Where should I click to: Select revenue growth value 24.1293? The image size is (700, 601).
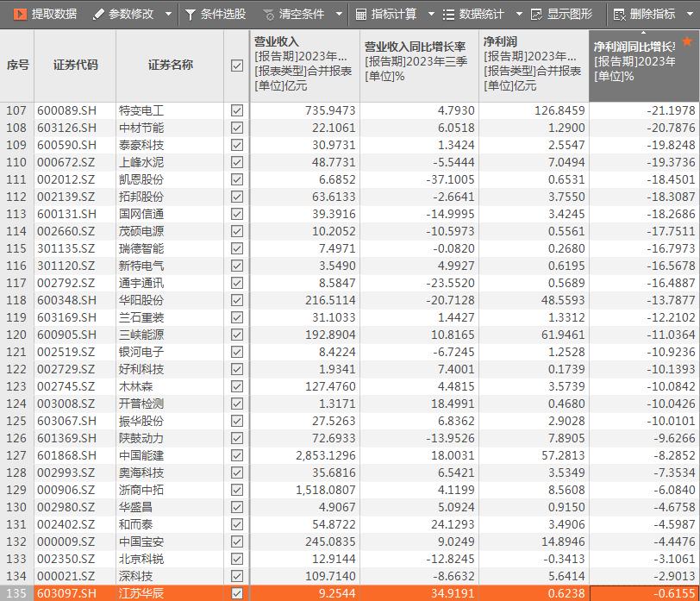coord(453,524)
